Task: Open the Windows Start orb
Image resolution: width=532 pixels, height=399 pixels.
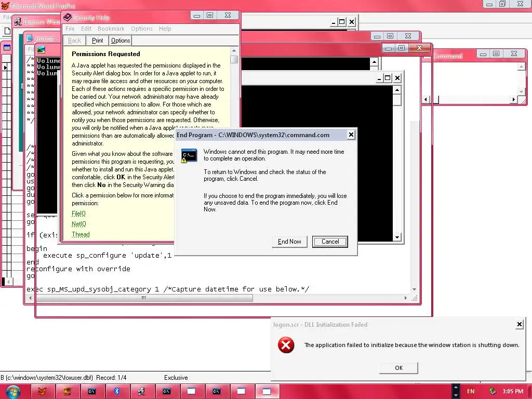Action: (12, 392)
